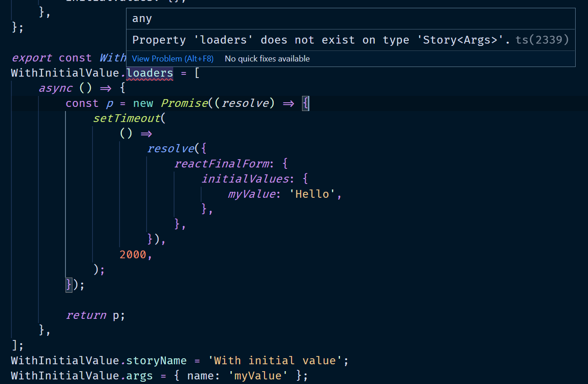Click the View Problem link
The width and height of the screenshot is (588, 384).
click(x=172, y=58)
